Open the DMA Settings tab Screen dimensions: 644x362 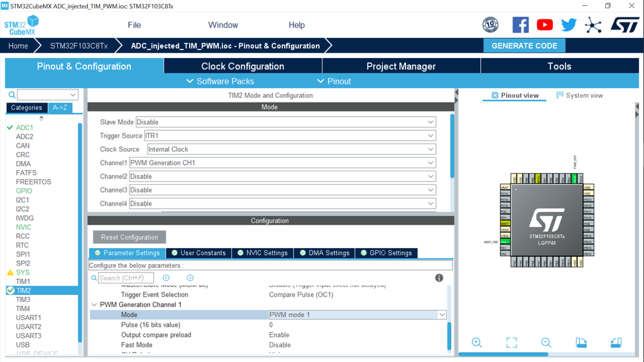coord(324,253)
